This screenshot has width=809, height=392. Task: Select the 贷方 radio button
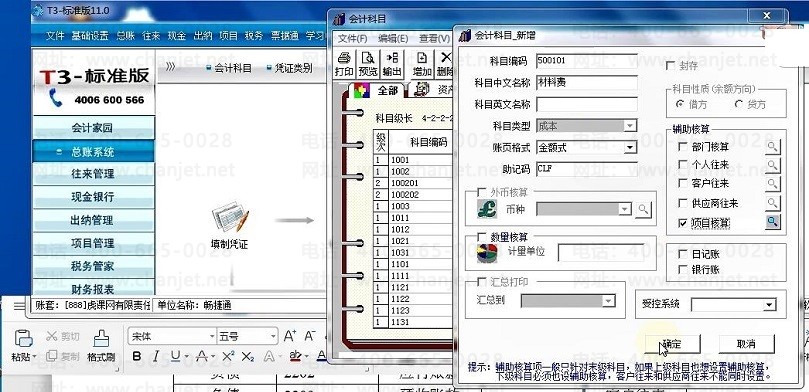(739, 104)
